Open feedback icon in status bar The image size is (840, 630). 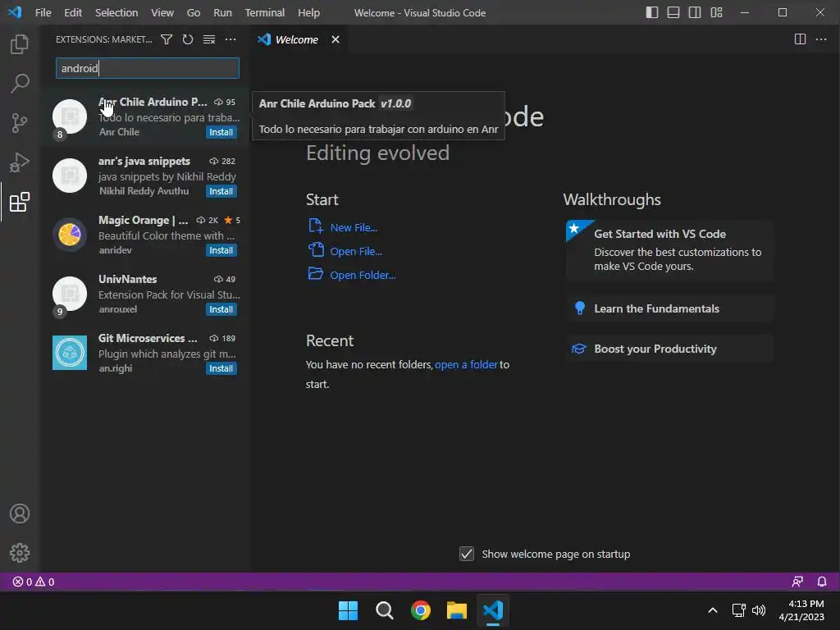point(797,582)
